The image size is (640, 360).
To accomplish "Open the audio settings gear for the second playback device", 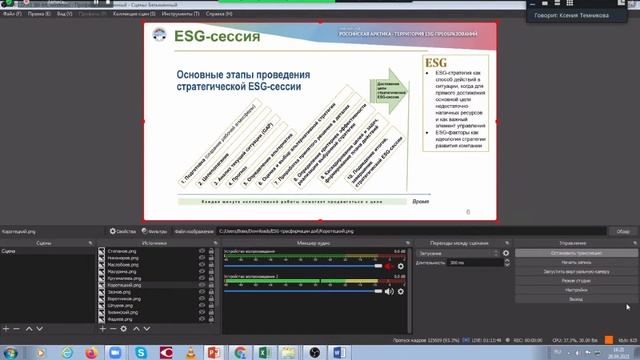I will [x=401, y=291].
